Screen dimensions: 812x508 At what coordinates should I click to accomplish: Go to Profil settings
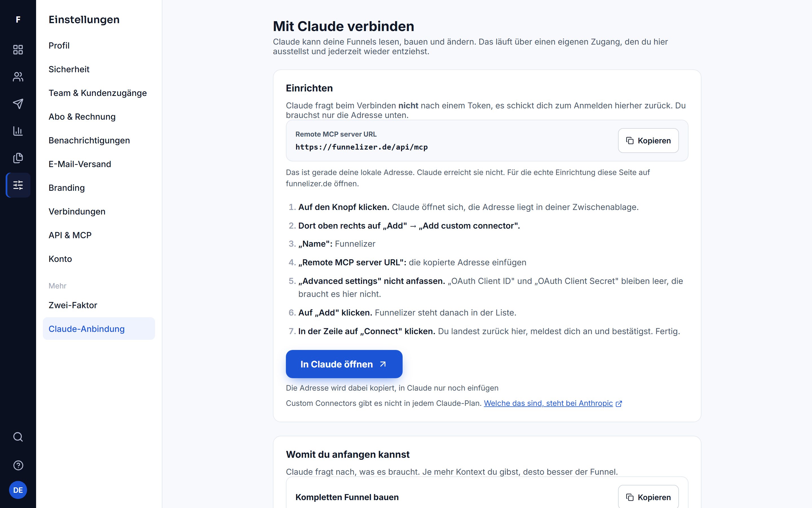99,45
